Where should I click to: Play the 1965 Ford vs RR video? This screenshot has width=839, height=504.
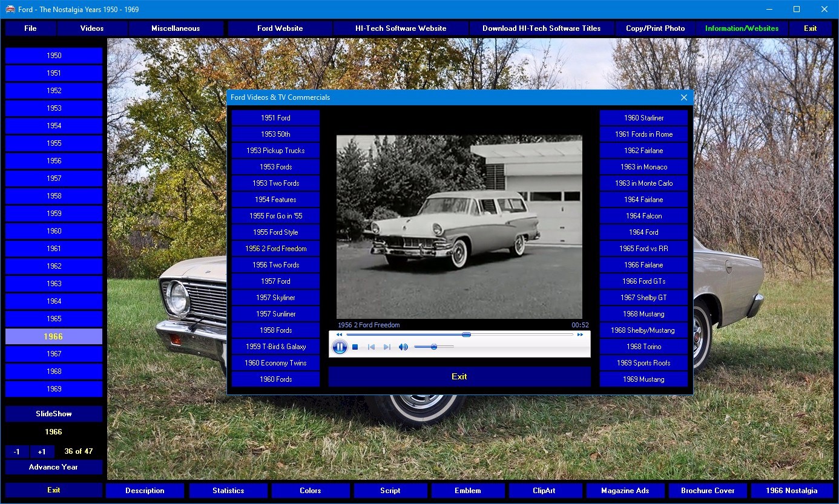tap(643, 249)
